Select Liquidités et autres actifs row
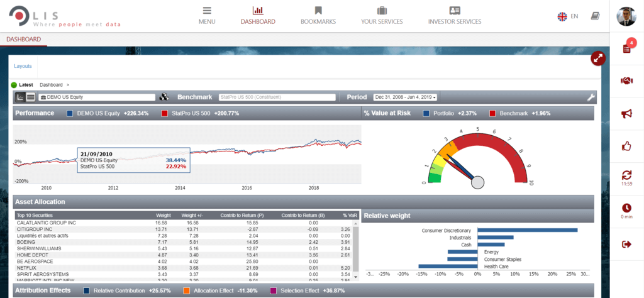This screenshot has width=644, height=298. pyautogui.click(x=184, y=236)
